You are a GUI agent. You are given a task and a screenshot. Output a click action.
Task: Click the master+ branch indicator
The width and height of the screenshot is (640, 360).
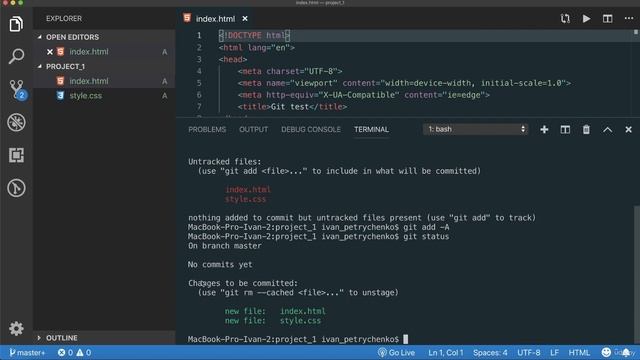[x=27, y=353]
